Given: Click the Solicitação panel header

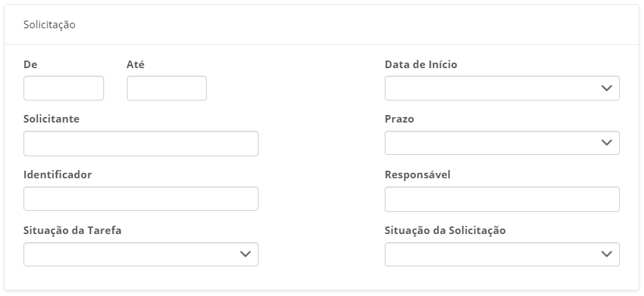Looking at the screenshot, I should coord(50,25).
